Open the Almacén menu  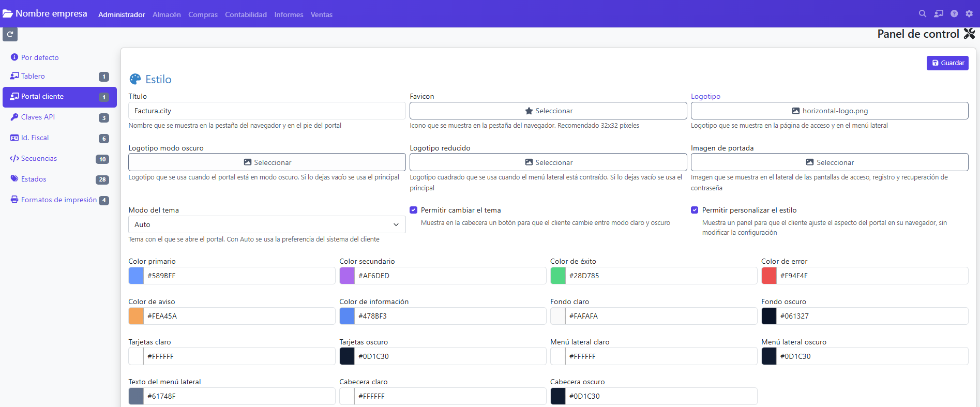click(x=167, y=14)
